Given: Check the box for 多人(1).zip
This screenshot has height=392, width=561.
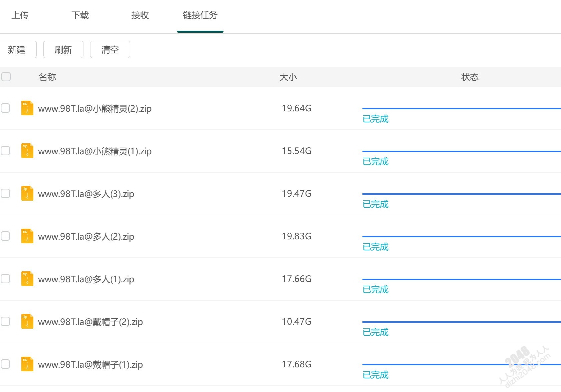Looking at the screenshot, I should (5, 279).
